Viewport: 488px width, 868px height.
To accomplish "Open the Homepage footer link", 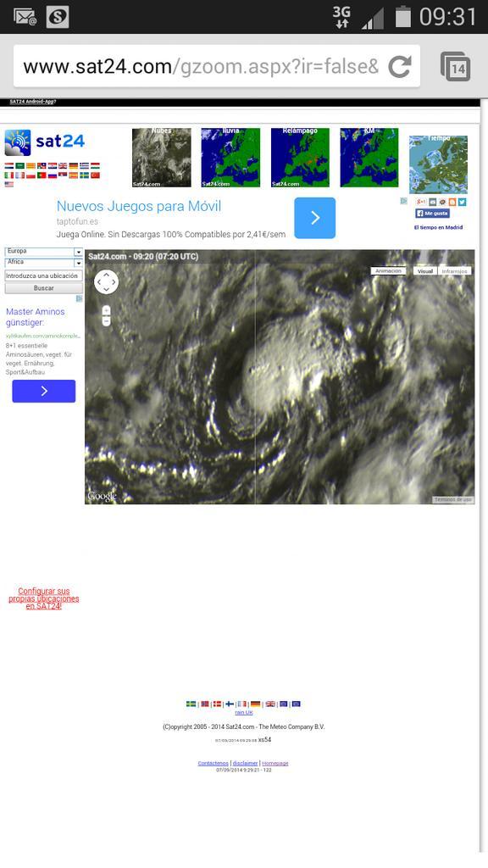I will pos(275,764).
